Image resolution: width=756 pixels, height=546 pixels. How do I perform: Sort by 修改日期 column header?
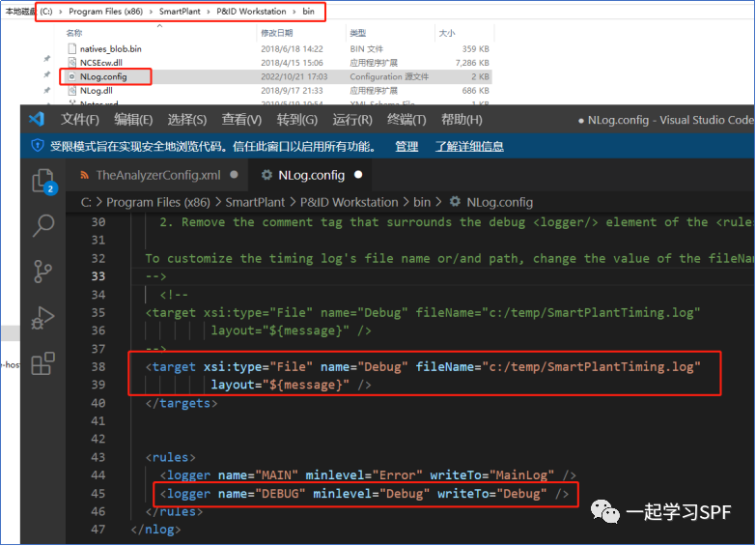pyautogui.click(x=277, y=33)
